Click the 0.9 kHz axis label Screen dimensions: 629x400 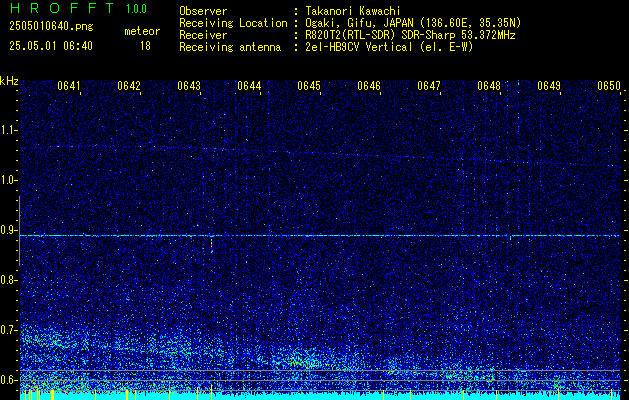(x=8, y=230)
